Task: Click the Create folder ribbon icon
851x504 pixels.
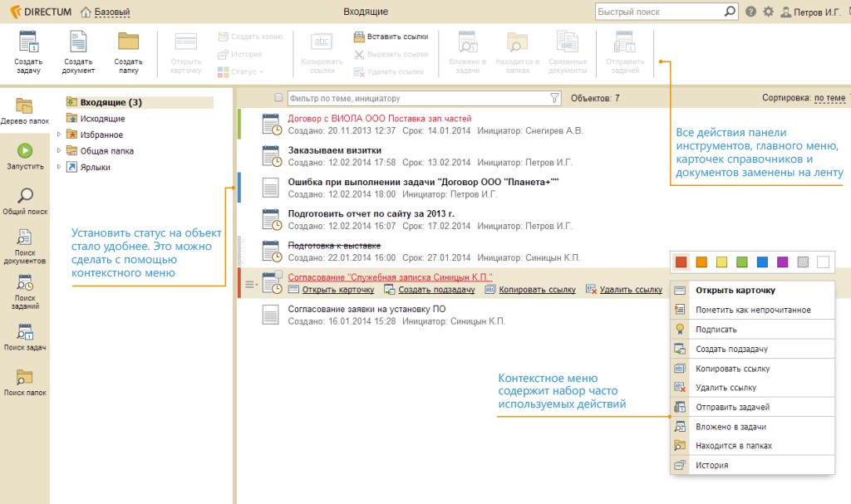Action: coord(128,43)
